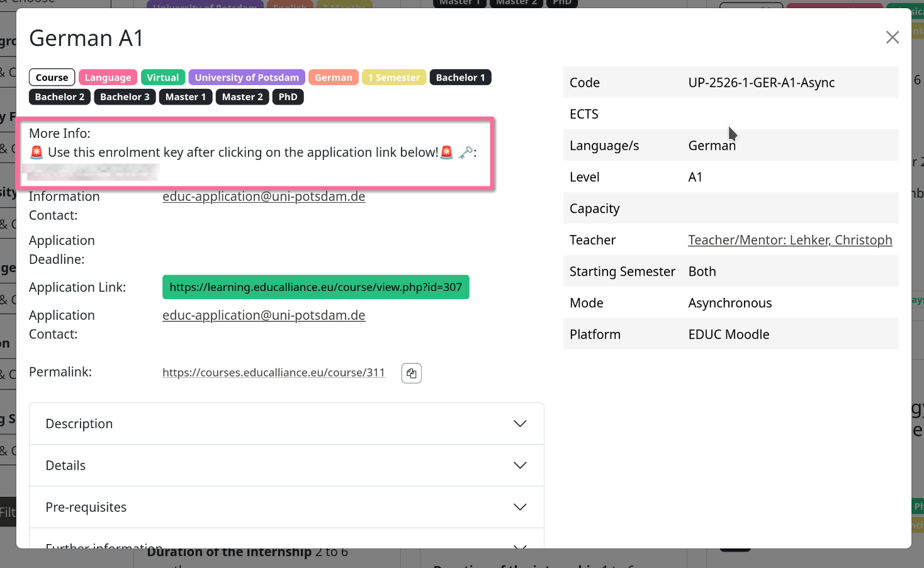Viewport: 924px width, 568px height.
Task: Click the green Virtual tag
Action: [163, 77]
